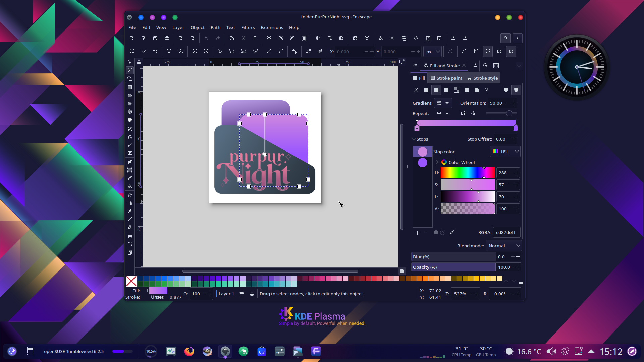Image resolution: width=644 pixels, height=362 pixels.
Task: Click the Import file icon
Action: pos(181,38)
